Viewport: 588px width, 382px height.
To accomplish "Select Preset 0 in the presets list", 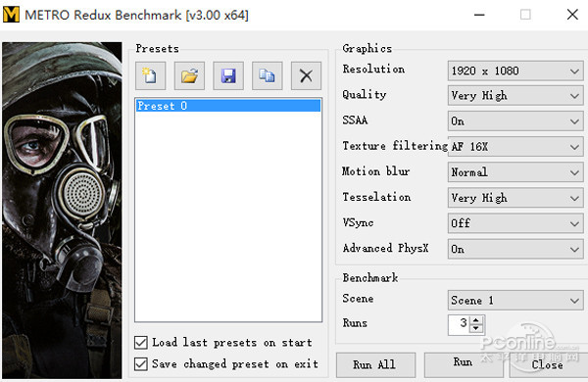I will [228, 106].
